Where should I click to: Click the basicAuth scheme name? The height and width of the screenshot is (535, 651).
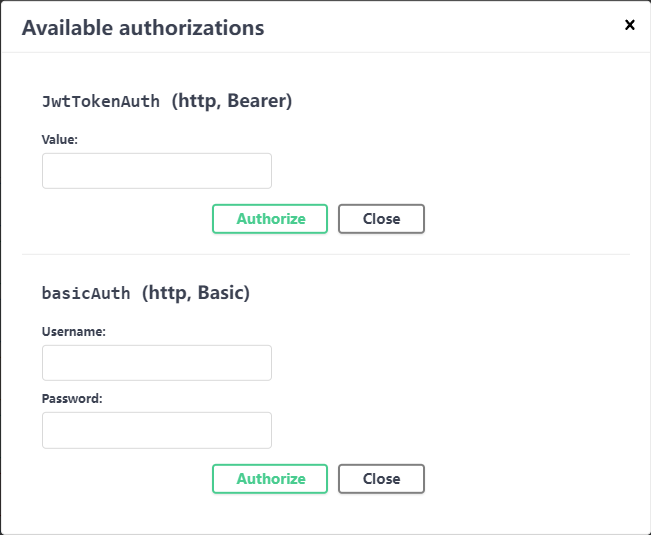pyautogui.click(x=86, y=294)
